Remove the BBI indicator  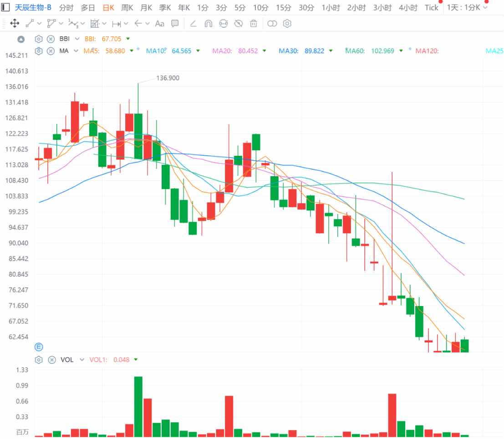(x=51, y=39)
